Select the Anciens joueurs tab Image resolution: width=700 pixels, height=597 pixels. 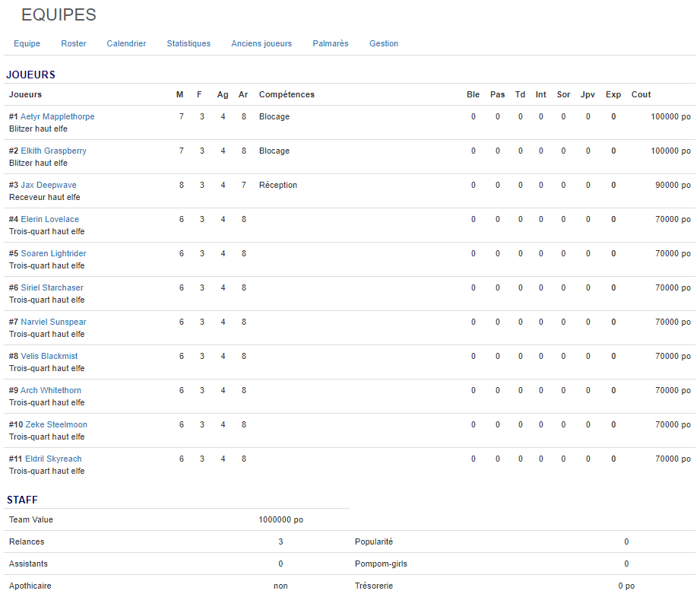pos(261,44)
